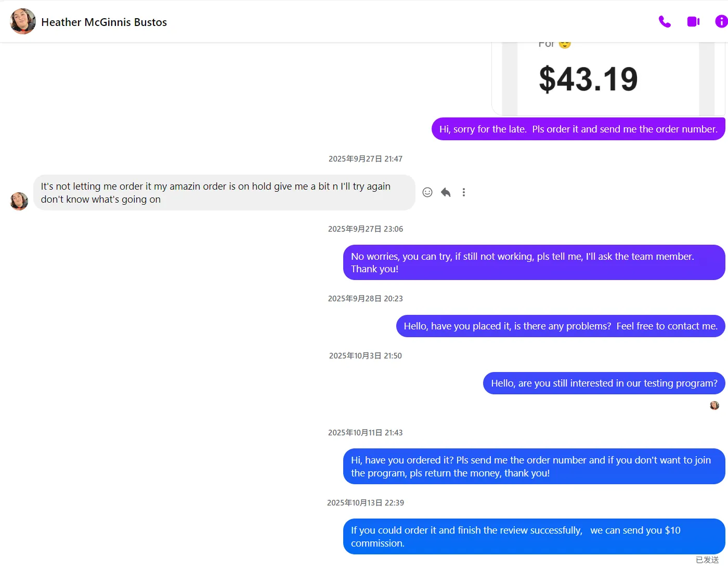The width and height of the screenshot is (728, 571).
Task: React with emoji to Heather's message
Action: [427, 192]
